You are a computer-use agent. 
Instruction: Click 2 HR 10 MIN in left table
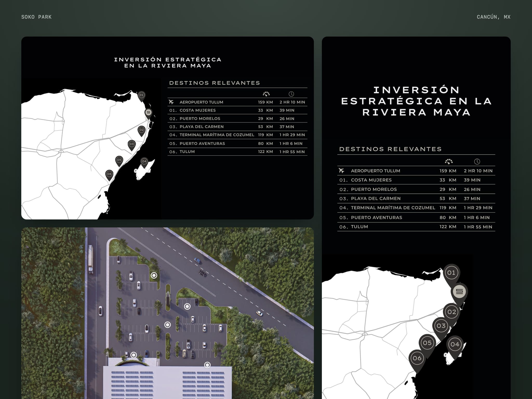point(292,102)
